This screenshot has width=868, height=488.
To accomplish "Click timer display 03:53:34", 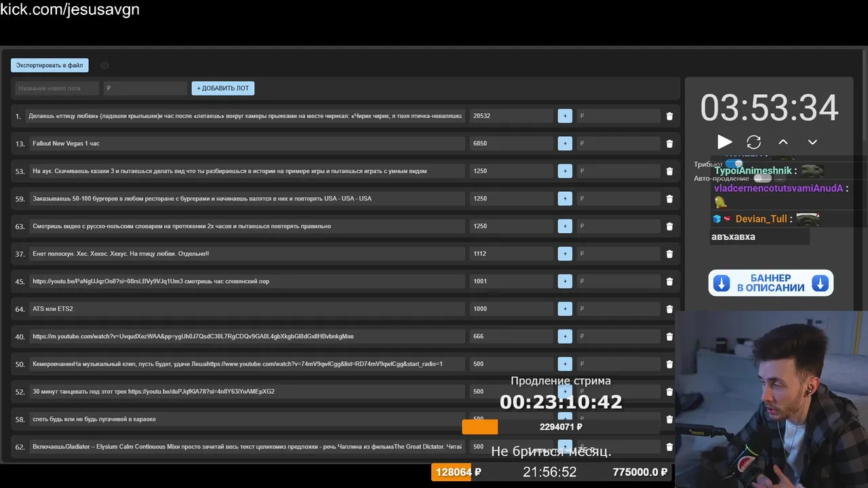I will click(x=769, y=108).
